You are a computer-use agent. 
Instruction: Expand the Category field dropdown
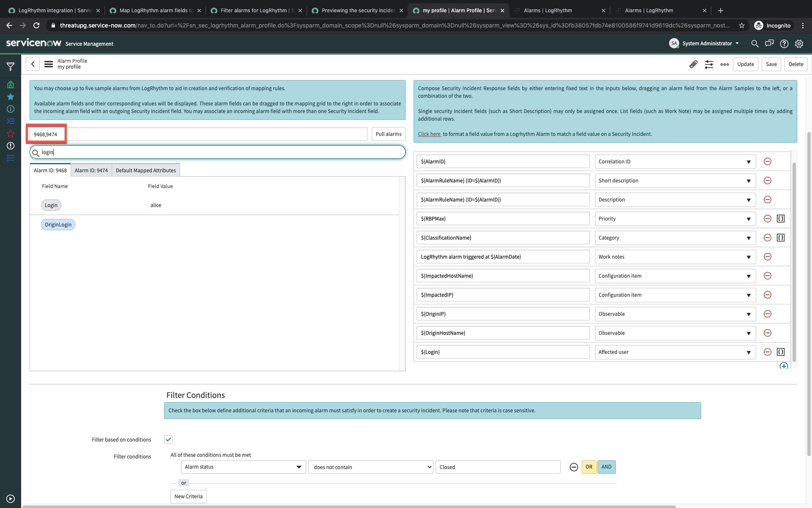675,238
